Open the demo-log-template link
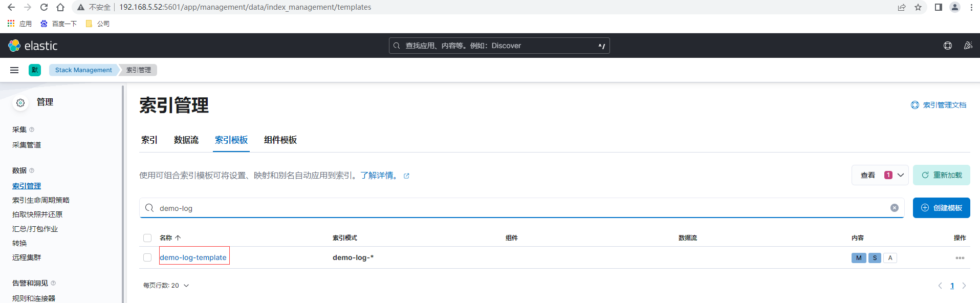 tap(193, 257)
